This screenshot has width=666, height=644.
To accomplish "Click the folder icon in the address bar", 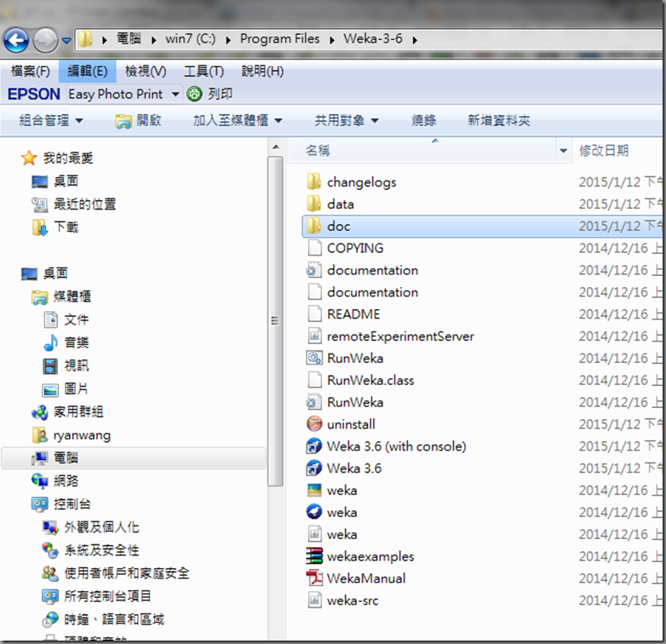I will [86, 39].
